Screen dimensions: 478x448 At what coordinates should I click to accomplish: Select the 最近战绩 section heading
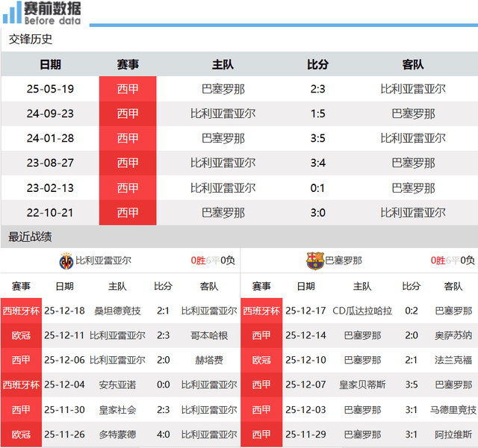[x=31, y=237]
